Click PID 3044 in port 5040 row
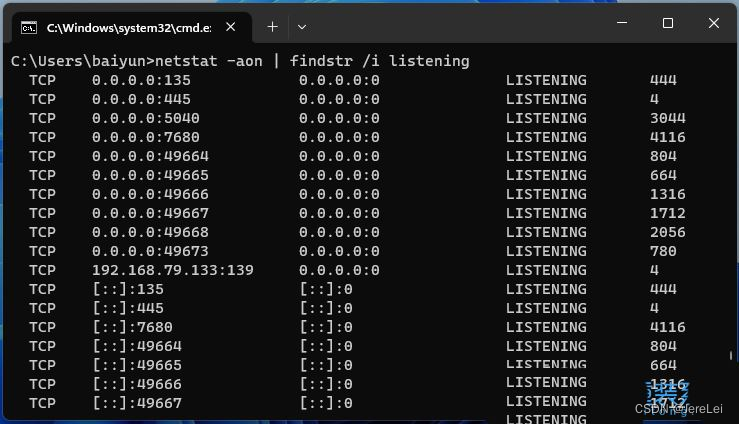This screenshot has width=739, height=424. pyautogui.click(x=668, y=118)
